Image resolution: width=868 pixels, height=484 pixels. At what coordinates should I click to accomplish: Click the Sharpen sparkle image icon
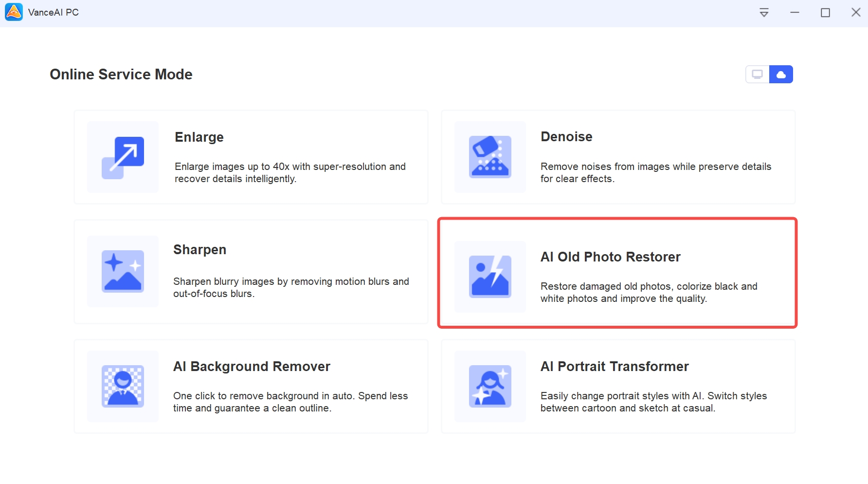point(123,271)
